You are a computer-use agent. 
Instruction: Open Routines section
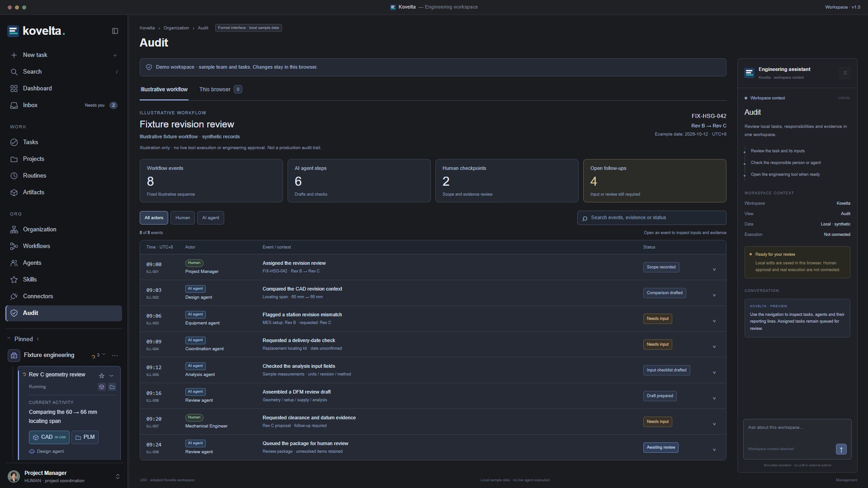(64, 176)
